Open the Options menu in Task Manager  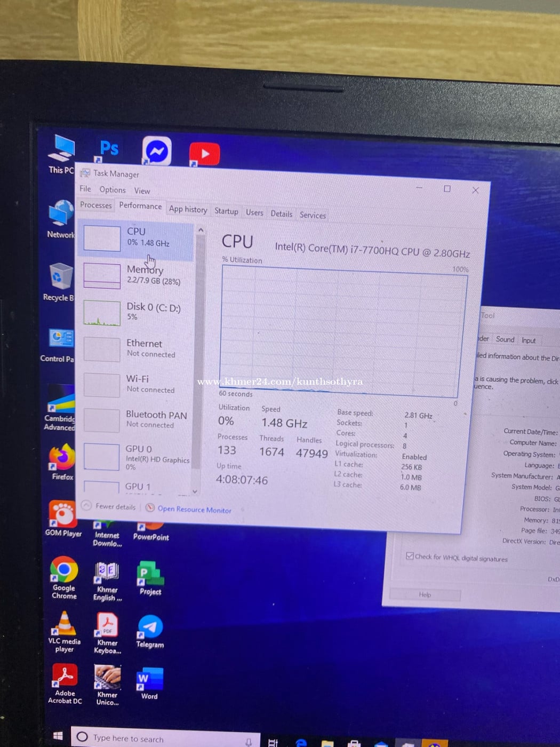[113, 190]
